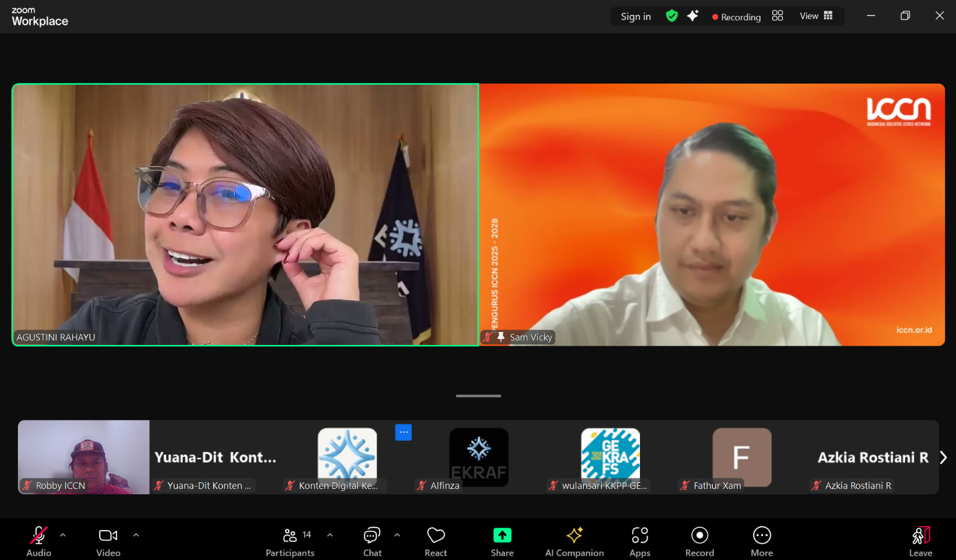Image resolution: width=956 pixels, height=560 pixels.
Task: Minimize the Zoom window
Action: [871, 16]
